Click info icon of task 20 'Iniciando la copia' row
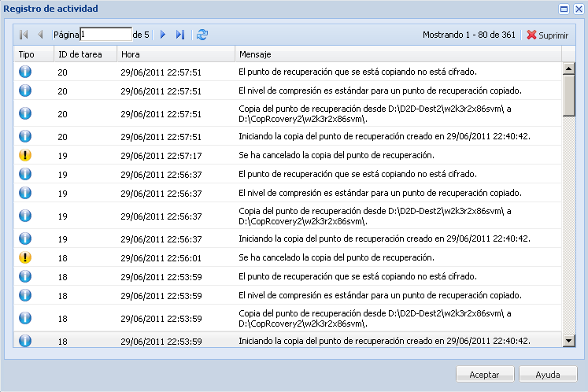 click(x=25, y=136)
